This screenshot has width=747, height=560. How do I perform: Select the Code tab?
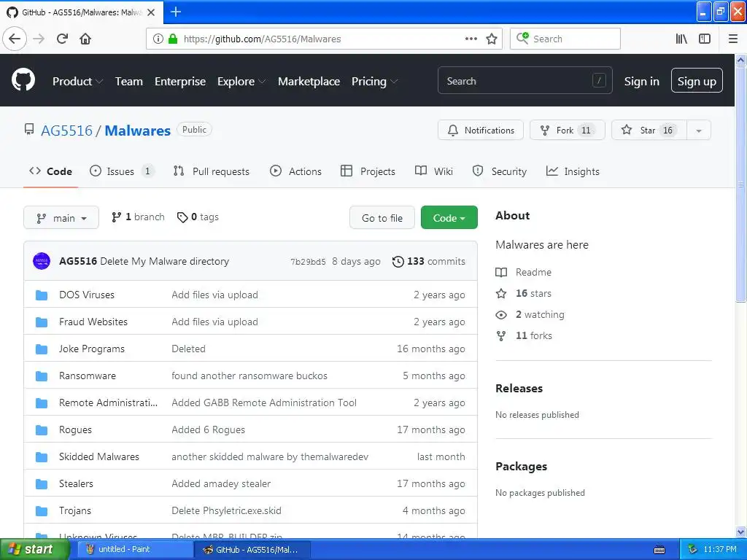(x=50, y=171)
